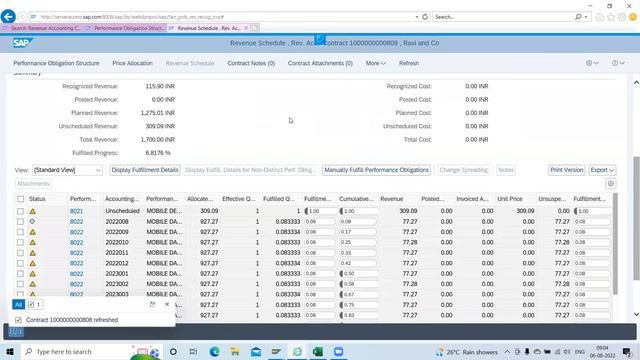This screenshot has height=360, width=640.
Task: Click warning status icon of Unscheduled row
Action: pyautogui.click(x=32, y=211)
